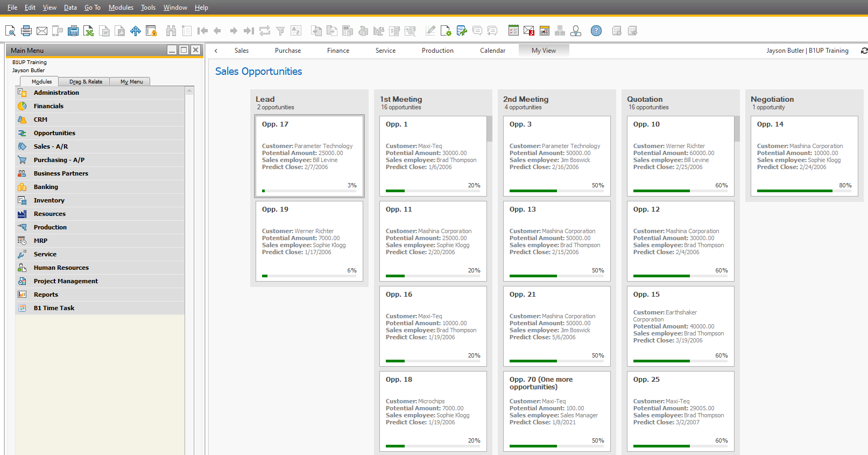Expand the Sales - A/R module
This screenshot has height=455, width=868.
100,146
